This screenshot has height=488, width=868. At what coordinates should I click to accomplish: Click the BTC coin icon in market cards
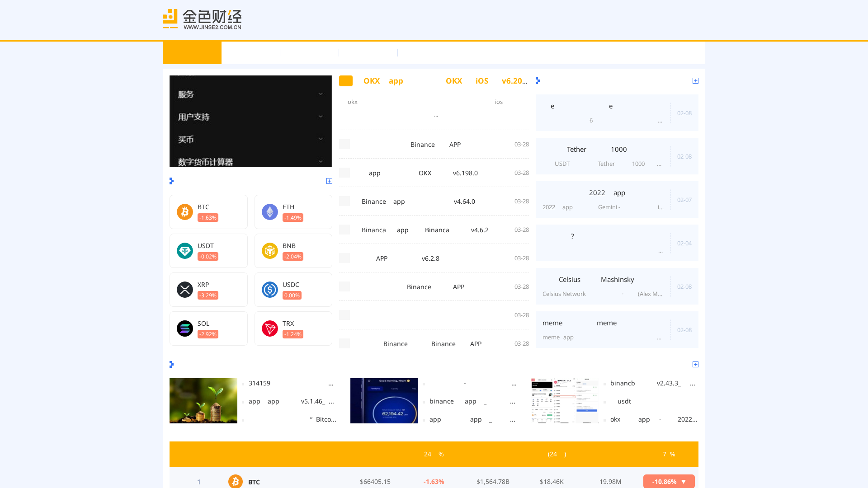point(185,212)
